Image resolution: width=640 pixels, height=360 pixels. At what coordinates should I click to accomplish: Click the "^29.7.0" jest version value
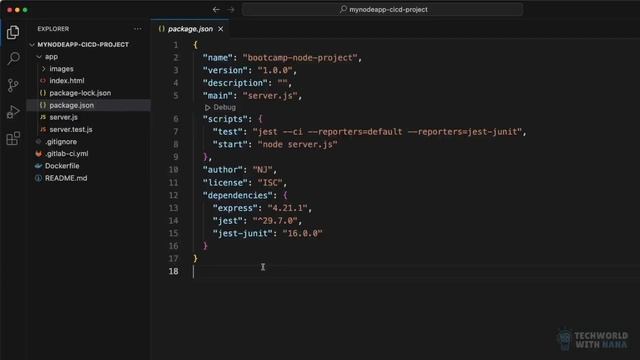click(x=275, y=221)
